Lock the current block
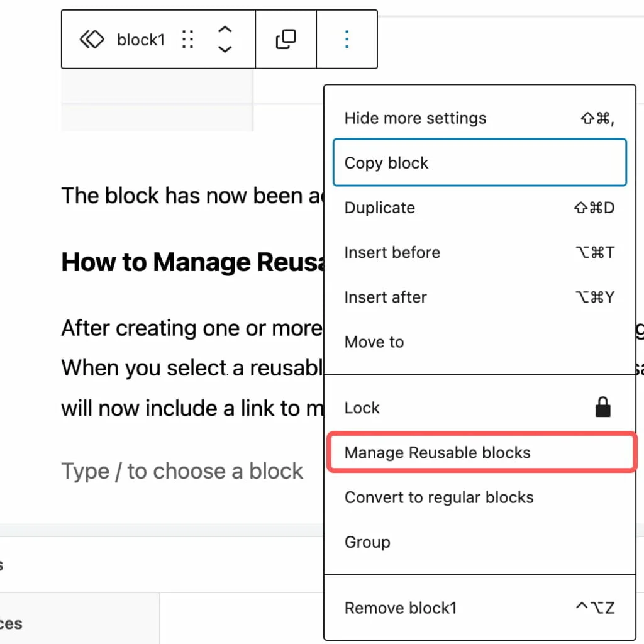Image resolution: width=644 pixels, height=644 pixels. pos(362,407)
